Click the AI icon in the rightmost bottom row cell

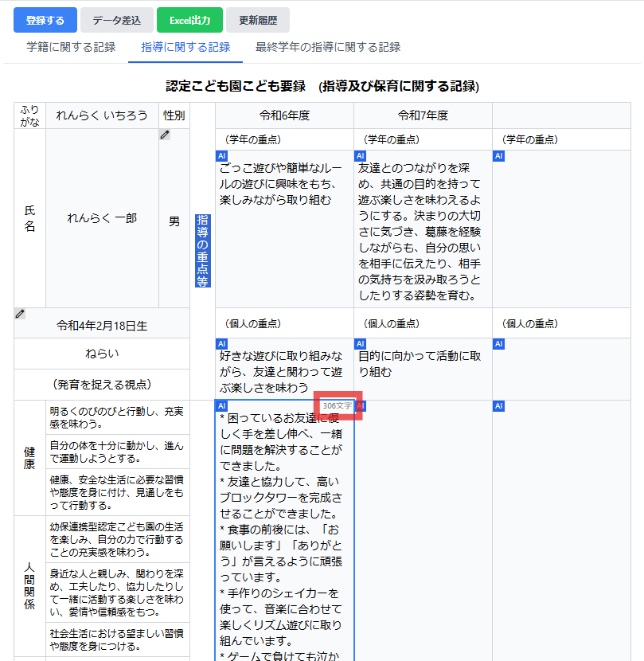pos(499,405)
